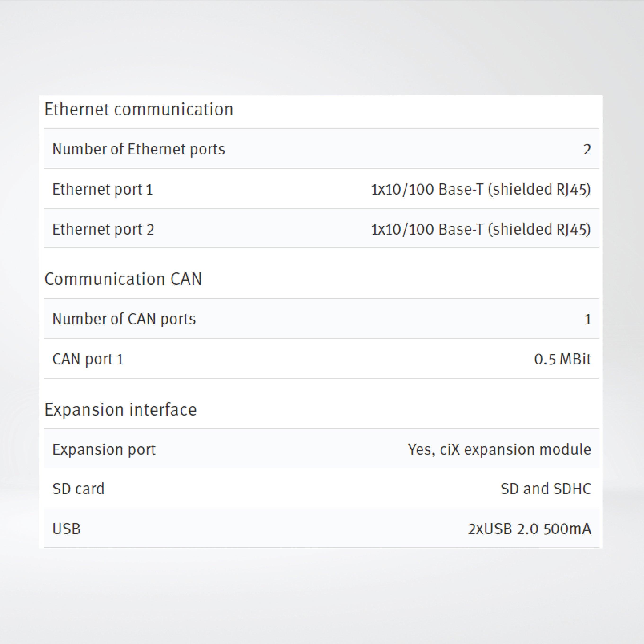644x644 pixels.
Task: Click the Communication CAN heading
Action: (x=123, y=279)
